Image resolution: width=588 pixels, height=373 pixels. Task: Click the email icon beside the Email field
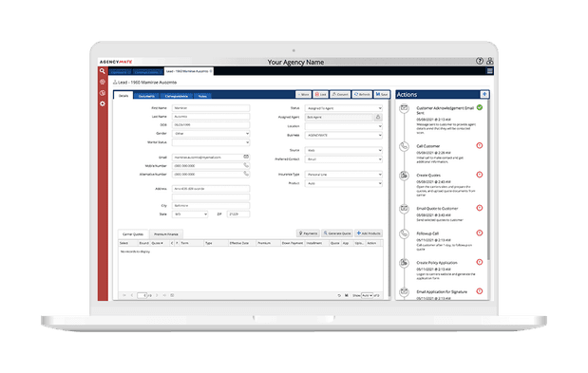[x=246, y=157]
